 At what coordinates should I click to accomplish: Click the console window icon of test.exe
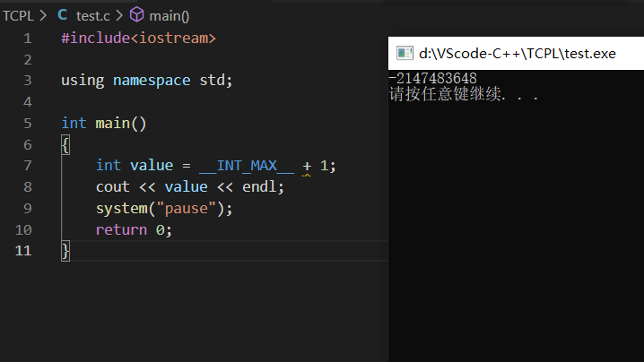405,54
